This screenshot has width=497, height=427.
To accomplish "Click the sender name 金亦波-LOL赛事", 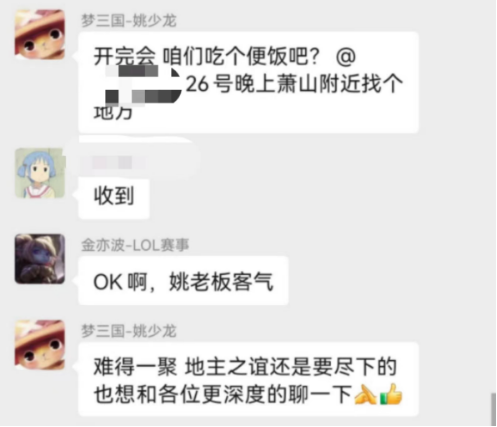I will (135, 245).
